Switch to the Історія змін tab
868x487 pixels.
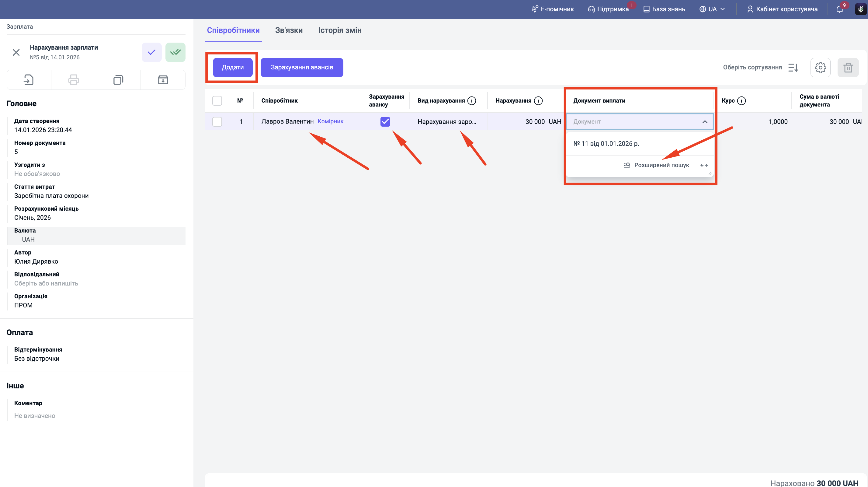[x=340, y=30]
